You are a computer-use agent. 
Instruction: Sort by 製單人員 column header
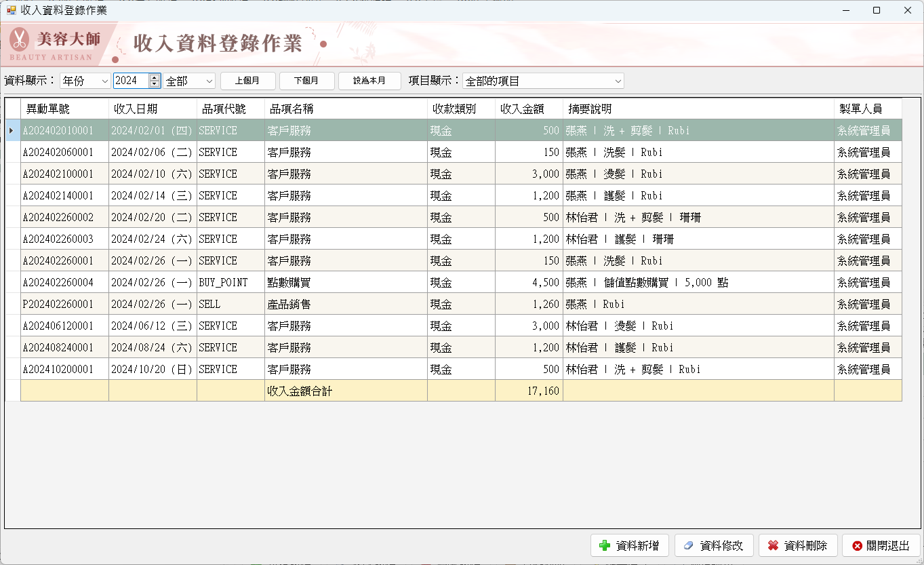click(868, 109)
